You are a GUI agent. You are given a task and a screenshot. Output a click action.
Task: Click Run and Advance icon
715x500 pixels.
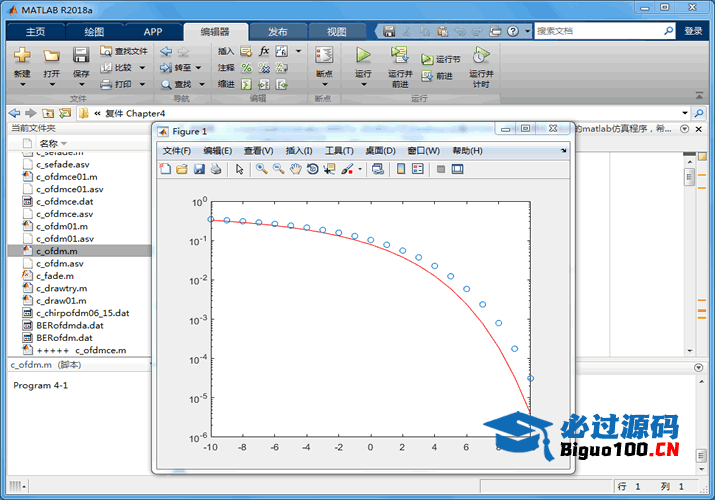[x=400, y=55]
